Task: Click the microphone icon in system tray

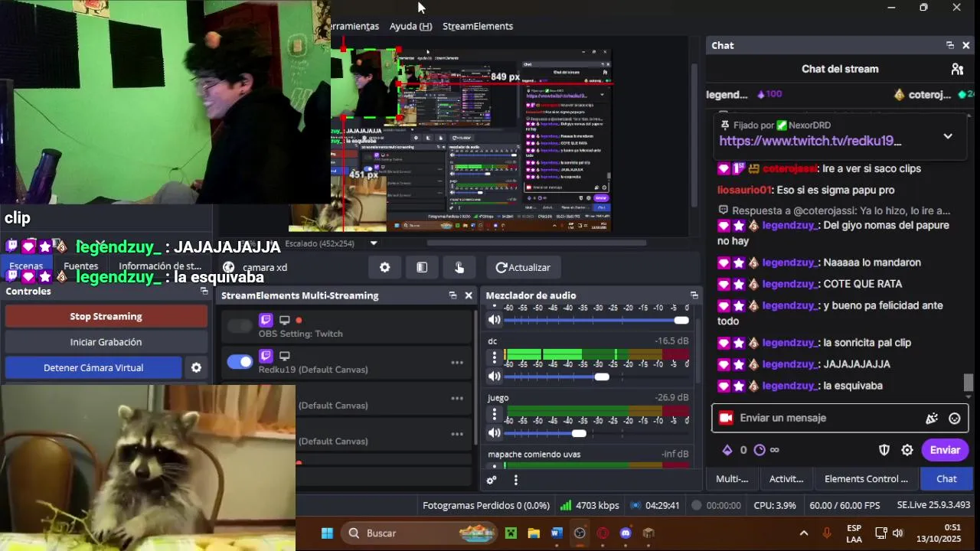Action: (827, 533)
